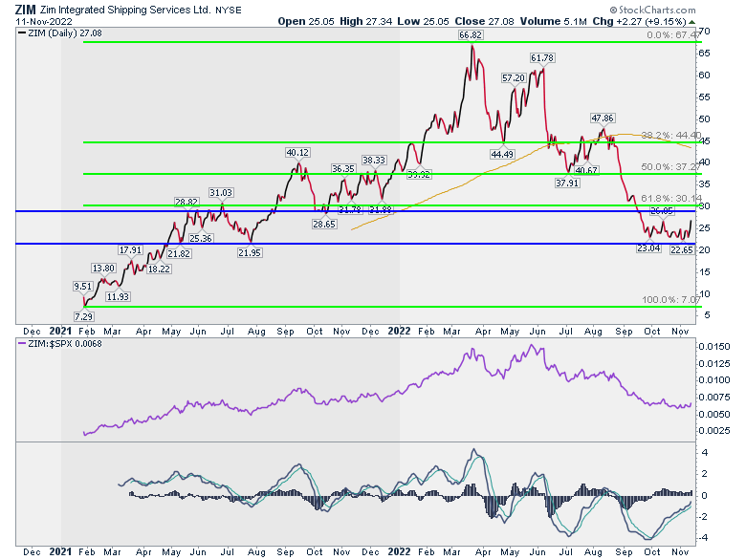Click the 55 tick on the price axis

[705, 97]
